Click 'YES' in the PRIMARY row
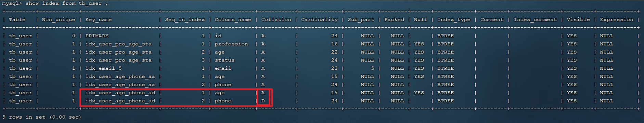The width and height of the screenshot is (644, 123). tap(571, 36)
